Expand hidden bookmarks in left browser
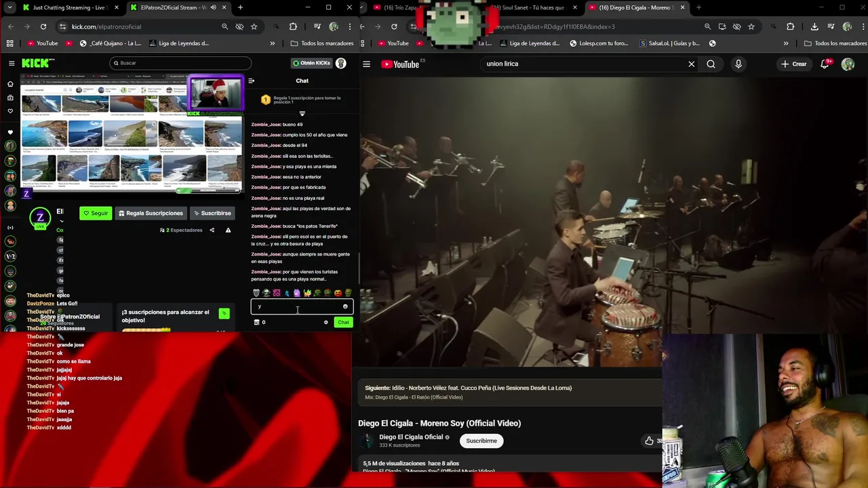 pos(272,43)
